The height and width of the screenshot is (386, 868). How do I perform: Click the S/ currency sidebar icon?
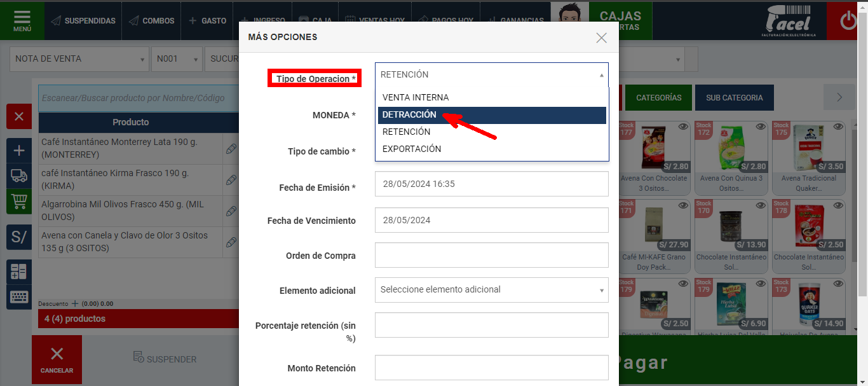19,237
